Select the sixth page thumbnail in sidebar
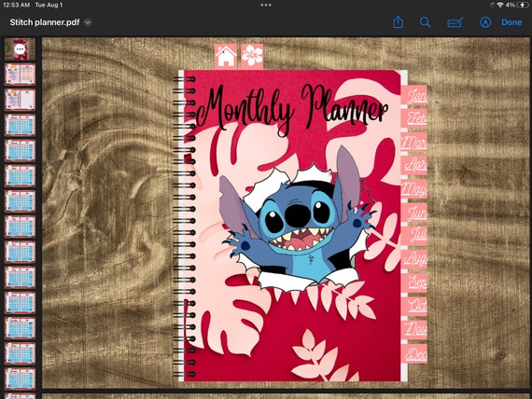This screenshot has height=399, width=532. 20,175
